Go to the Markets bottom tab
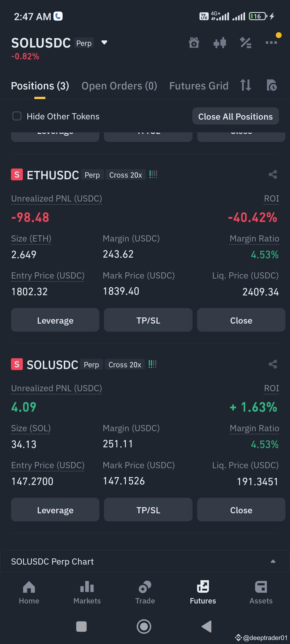The image size is (290, 644). (x=87, y=592)
